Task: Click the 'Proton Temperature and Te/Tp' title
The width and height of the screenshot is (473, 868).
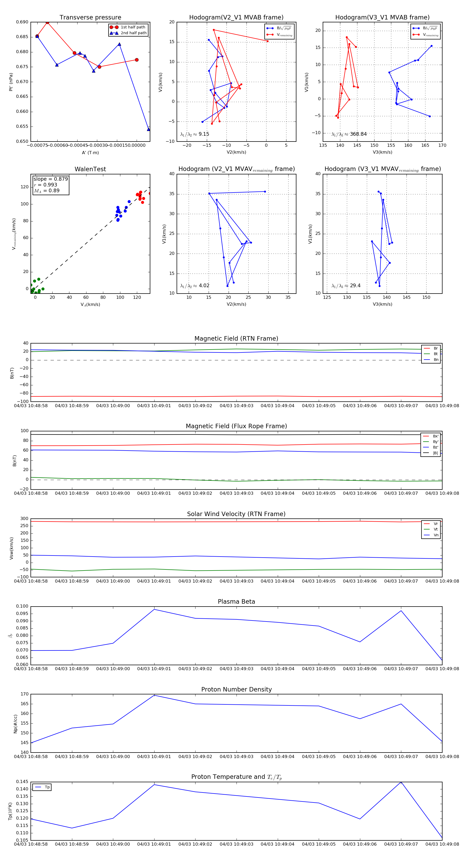Action: coord(236,777)
